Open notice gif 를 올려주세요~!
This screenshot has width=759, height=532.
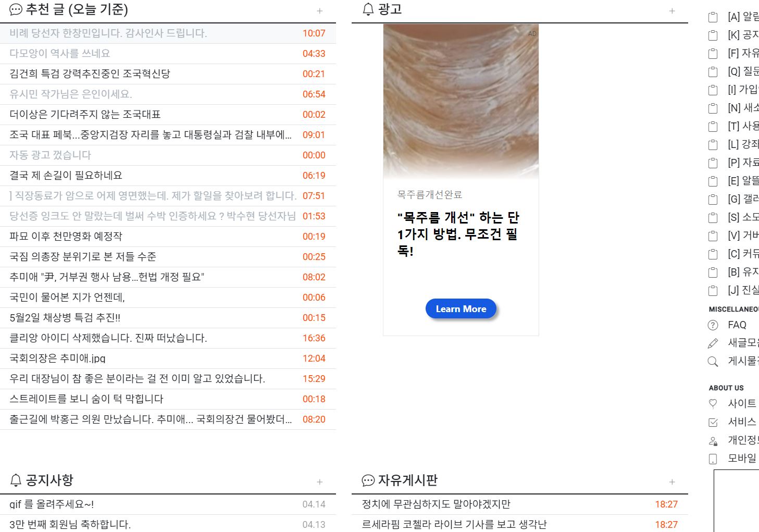click(52, 504)
